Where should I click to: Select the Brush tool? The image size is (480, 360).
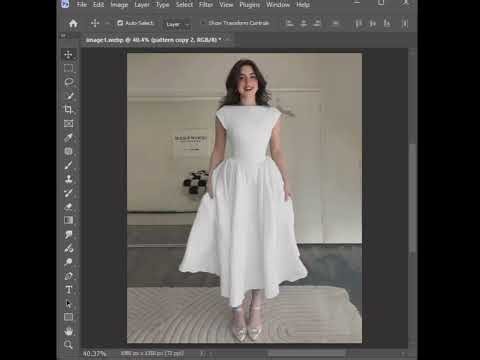[x=68, y=165]
